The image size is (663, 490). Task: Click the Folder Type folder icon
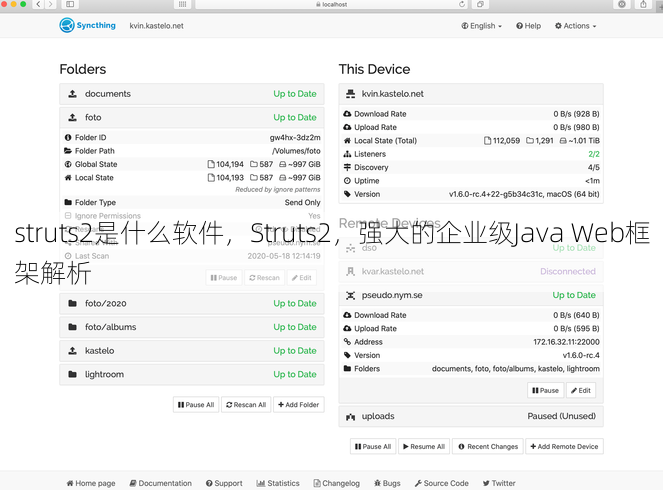(68, 203)
